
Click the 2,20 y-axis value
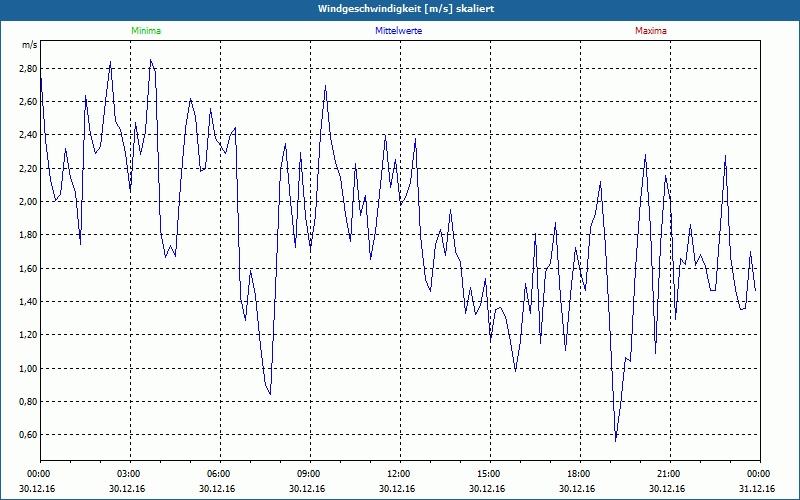(x=29, y=168)
